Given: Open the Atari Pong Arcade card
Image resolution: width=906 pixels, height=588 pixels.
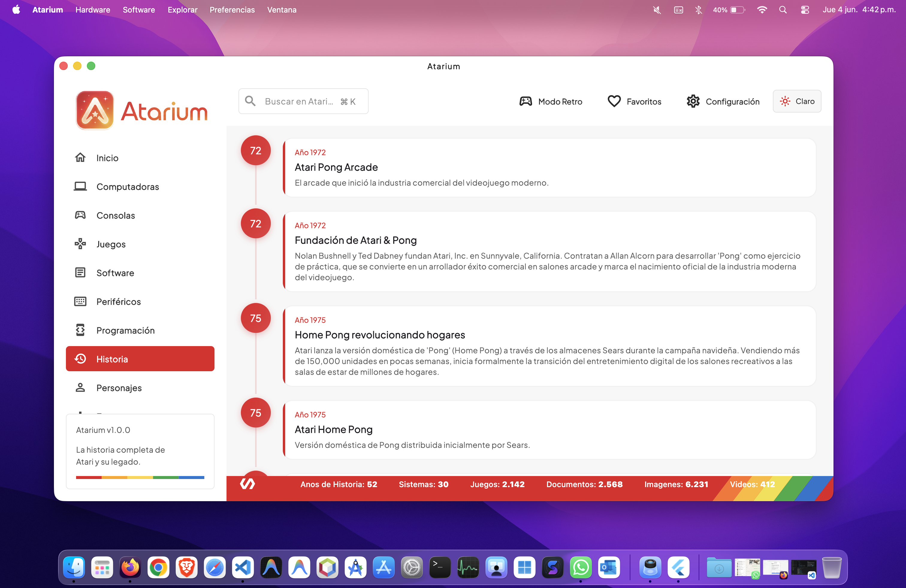Looking at the screenshot, I should [549, 167].
